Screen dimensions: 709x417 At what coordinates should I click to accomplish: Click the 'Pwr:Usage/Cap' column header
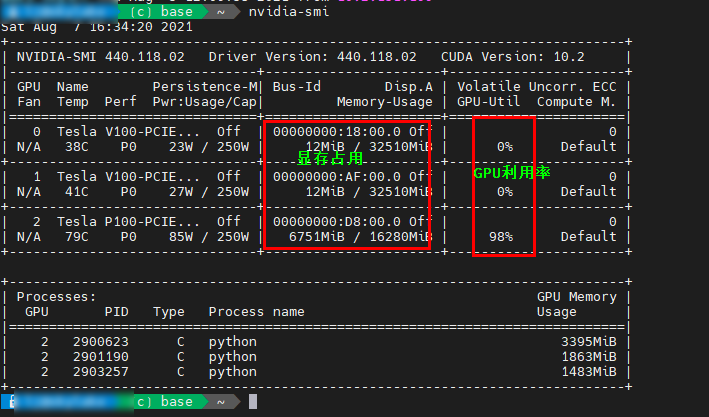tap(205, 102)
